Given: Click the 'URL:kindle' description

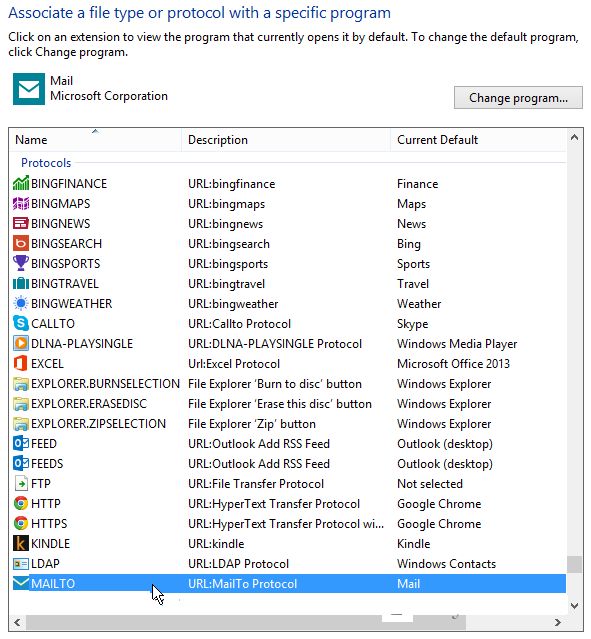Looking at the screenshot, I should tap(216, 544).
